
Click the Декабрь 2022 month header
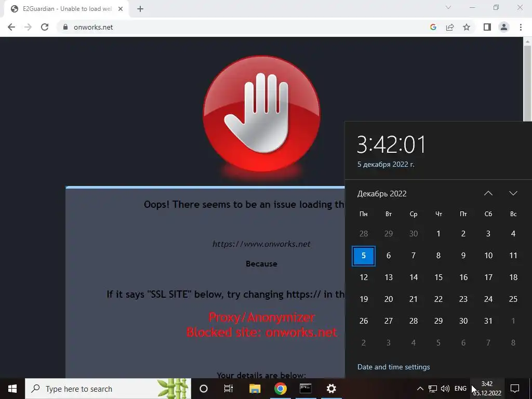pos(382,194)
